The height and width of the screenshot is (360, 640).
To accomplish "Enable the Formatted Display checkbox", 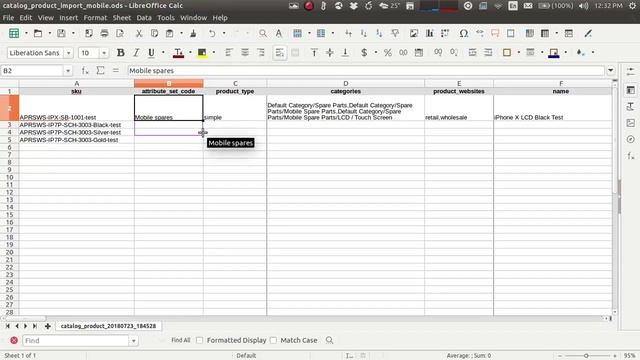I will point(200,340).
